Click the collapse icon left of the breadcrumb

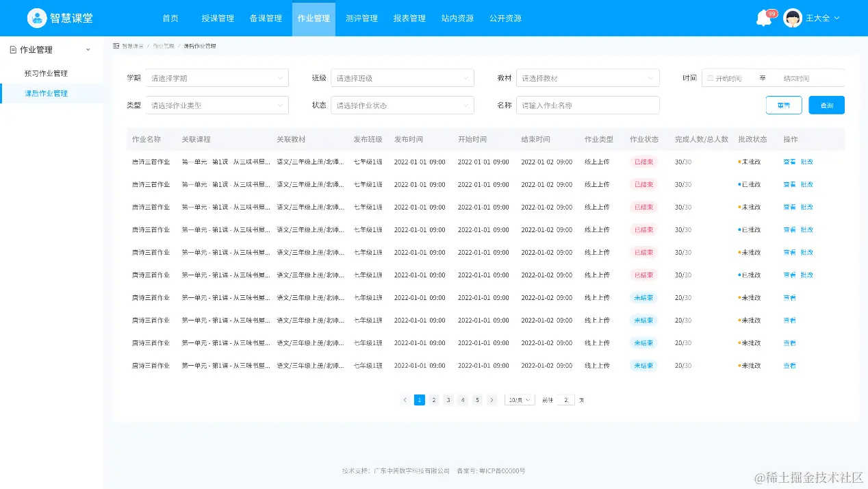[114, 45]
